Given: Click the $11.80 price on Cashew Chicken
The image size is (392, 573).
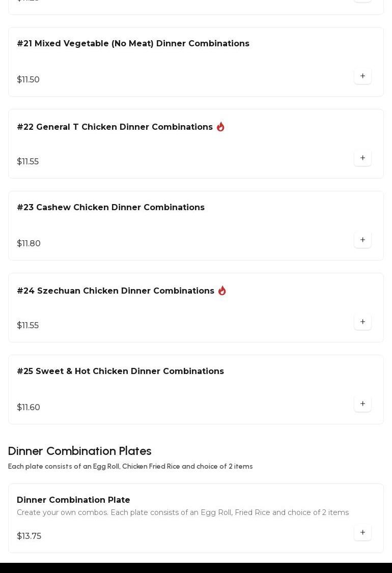Looking at the screenshot, I should (29, 244).
